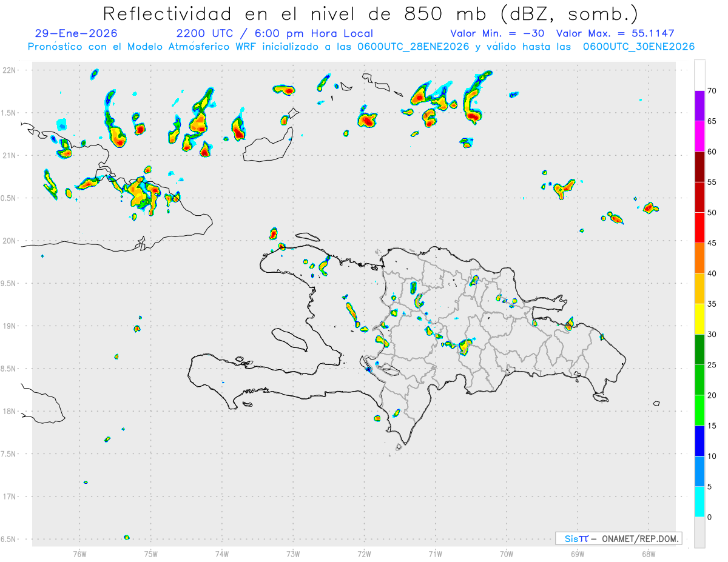Click the '19N' latitude label
The height and width of the screenshot is (562, 728).
point(10,326)
